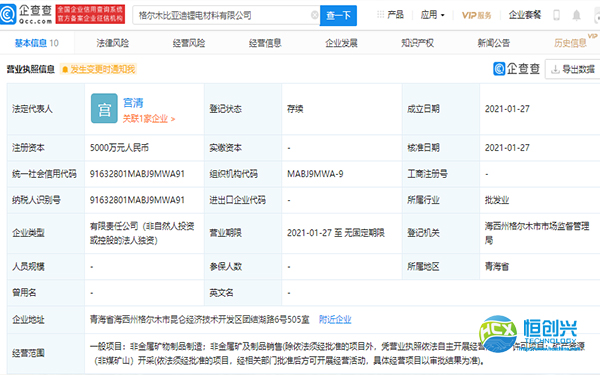Click the 导出数据 export button
Viewport: 600px width, 375px height.
pos(572,69)
